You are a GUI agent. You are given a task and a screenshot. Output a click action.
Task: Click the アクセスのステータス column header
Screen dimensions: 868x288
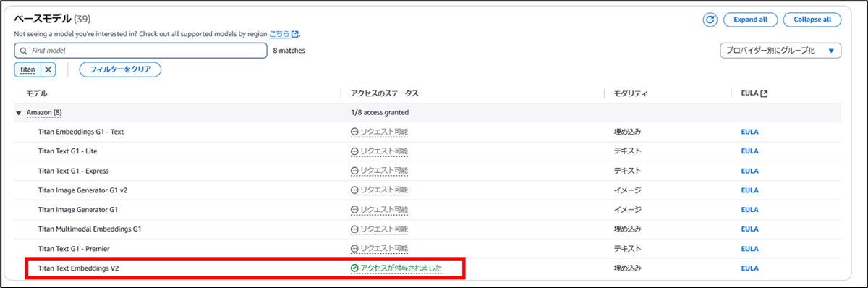pos(384,94)
